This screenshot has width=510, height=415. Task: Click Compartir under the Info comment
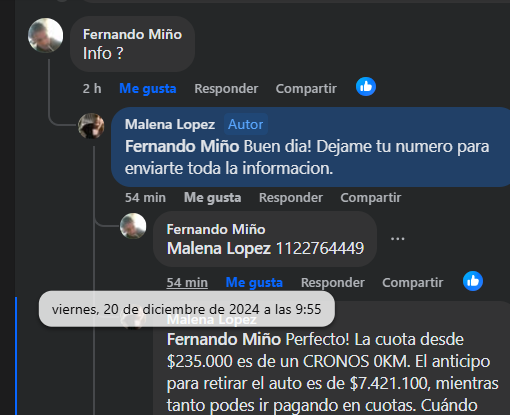pos(306,89)
